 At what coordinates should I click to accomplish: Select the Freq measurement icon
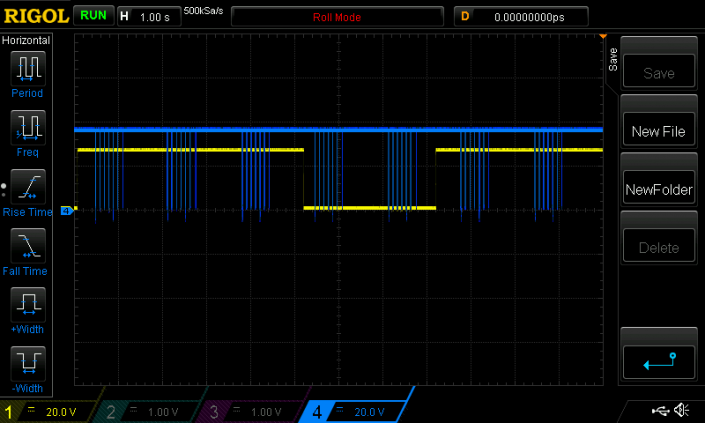27,128
